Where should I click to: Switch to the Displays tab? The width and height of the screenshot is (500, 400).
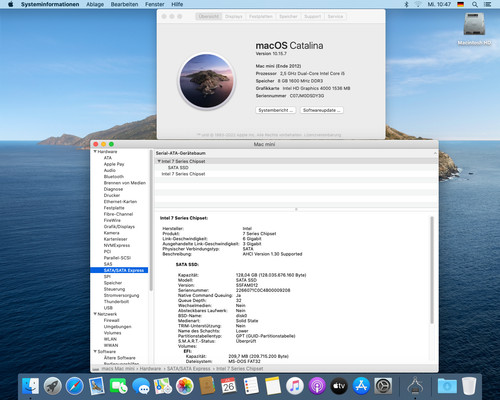tap(234, 16)
